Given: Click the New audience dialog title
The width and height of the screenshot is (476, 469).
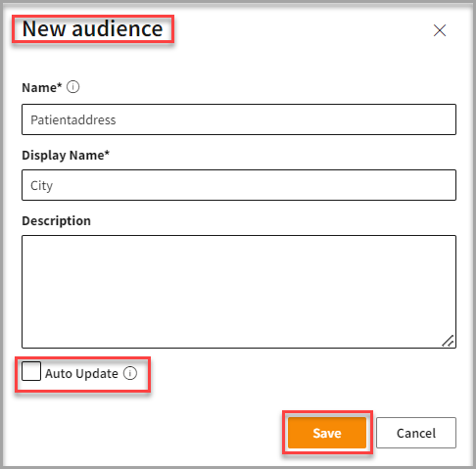Looking at the screenshot, I should click(x=93, y=28).
